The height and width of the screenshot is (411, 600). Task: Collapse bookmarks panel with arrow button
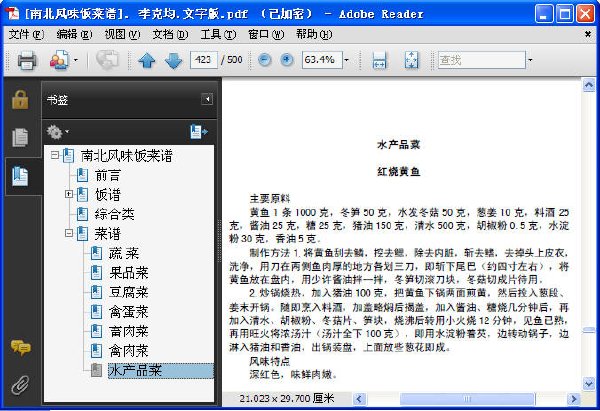click(x=207, y=99)
